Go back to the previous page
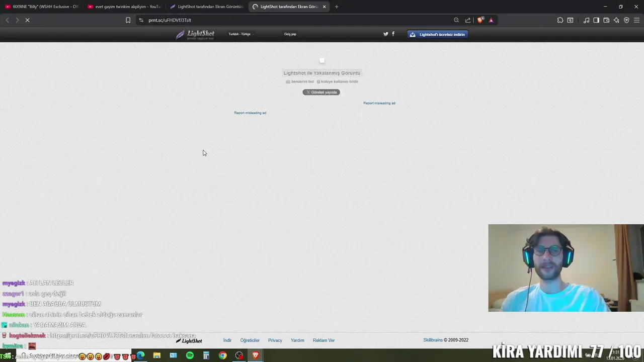 [7, 20]
